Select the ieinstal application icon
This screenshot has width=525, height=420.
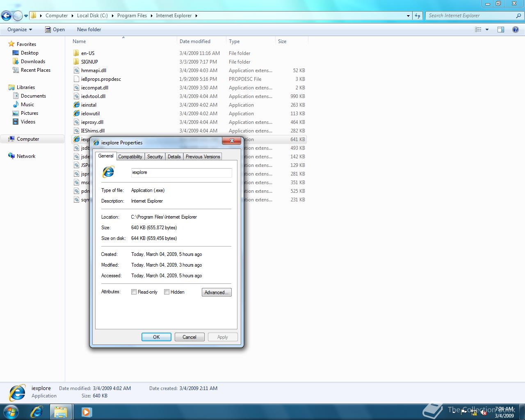[x=76, y=105]
